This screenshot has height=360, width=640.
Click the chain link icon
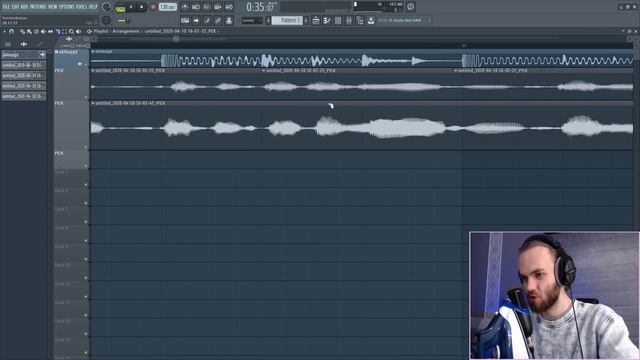[x=218, y=20]
